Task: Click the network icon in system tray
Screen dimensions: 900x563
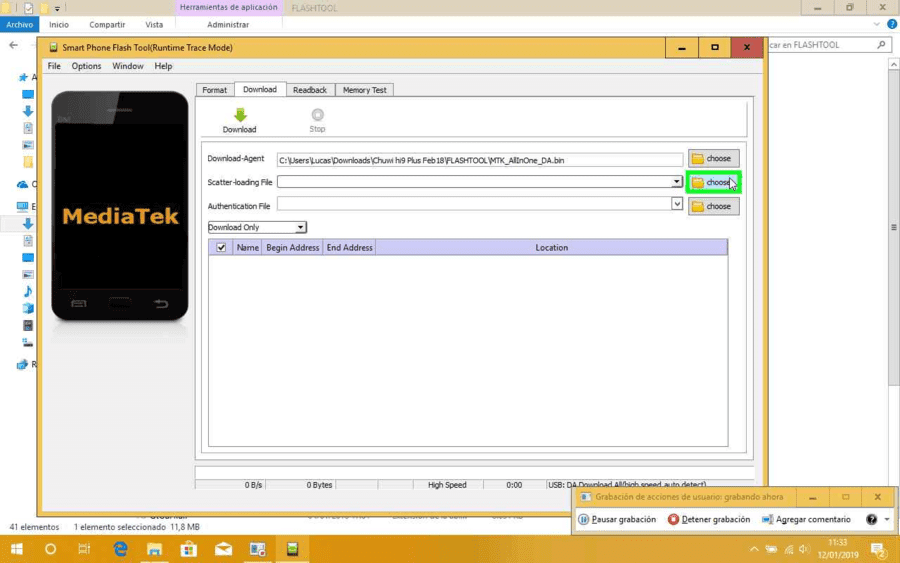Action: point(789,549)
